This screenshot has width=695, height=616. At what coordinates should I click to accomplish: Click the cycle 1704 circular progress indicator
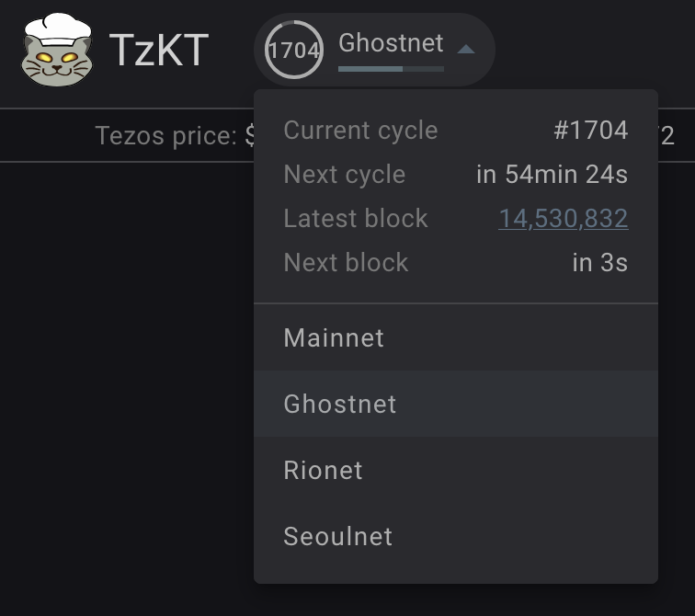click(x=293, y=50)
